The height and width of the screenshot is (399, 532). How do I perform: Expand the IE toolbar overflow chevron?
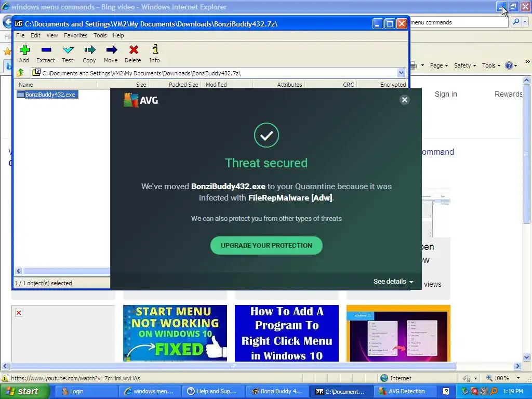pyautogui.click(x=527, y=62)
